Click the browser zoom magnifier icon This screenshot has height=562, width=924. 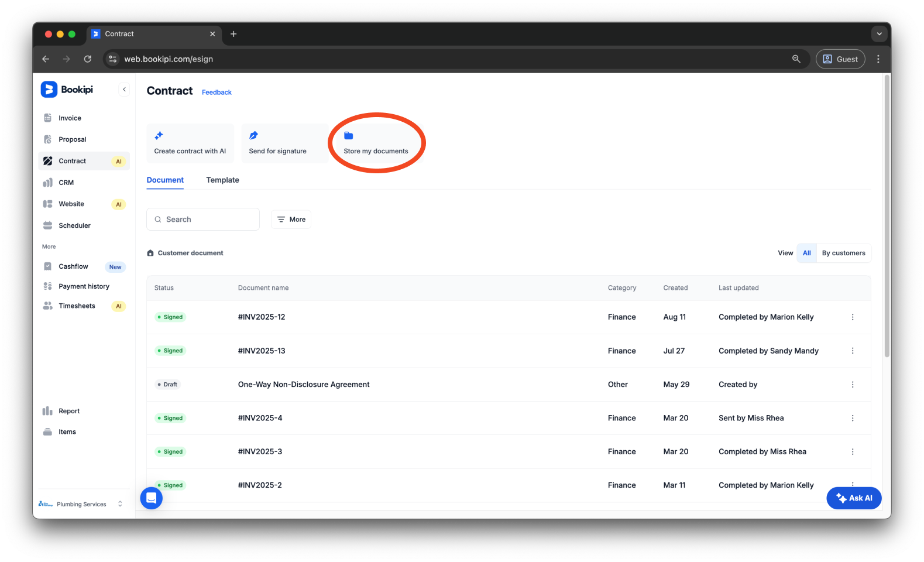[x=796, y=59]
